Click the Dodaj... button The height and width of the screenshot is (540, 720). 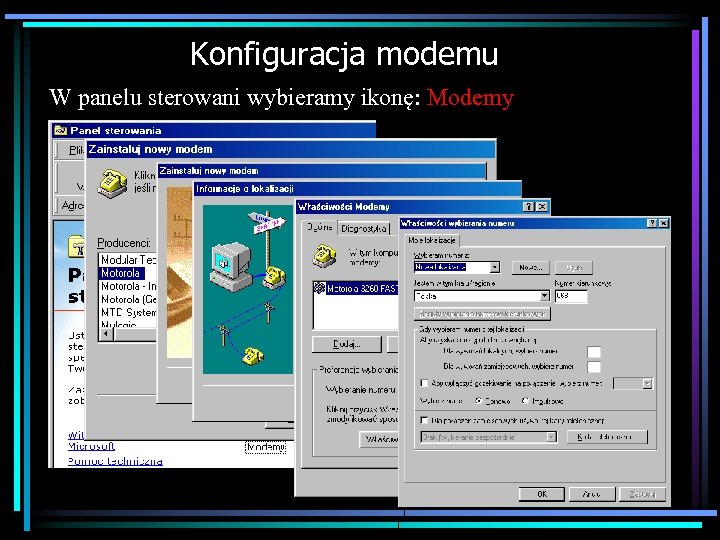[x=347, y=344]
